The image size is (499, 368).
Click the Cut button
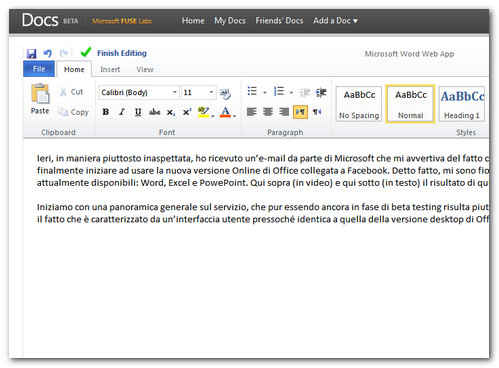[71, 92]
